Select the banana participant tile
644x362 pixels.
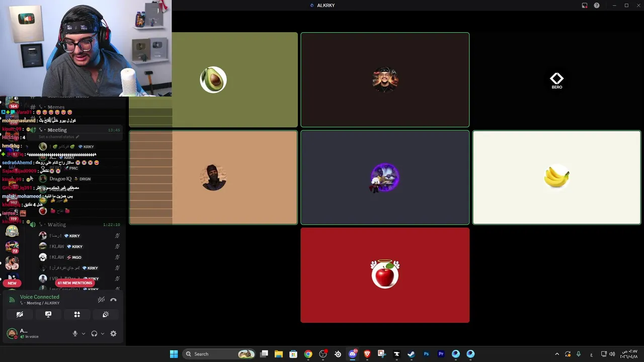pyautogui.click(x=556, y=177)
